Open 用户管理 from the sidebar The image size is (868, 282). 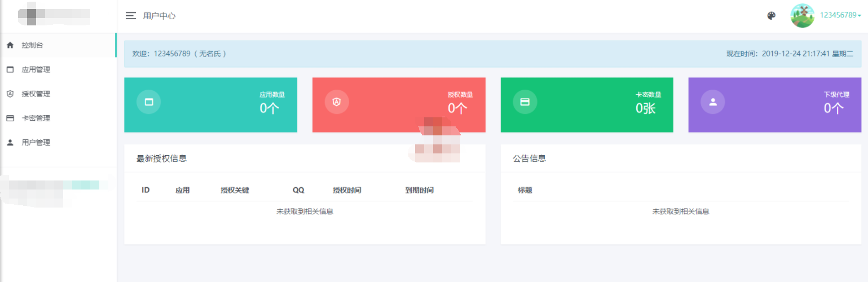[36, 142]
